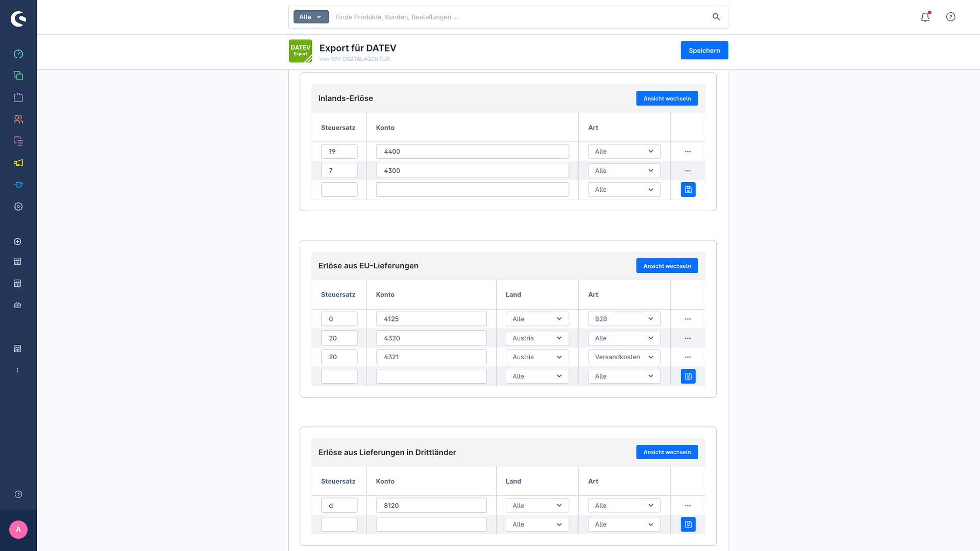Click the Steuersatz field containing d
The height and width of the screenshot is (551, 980).
(339, 506)
